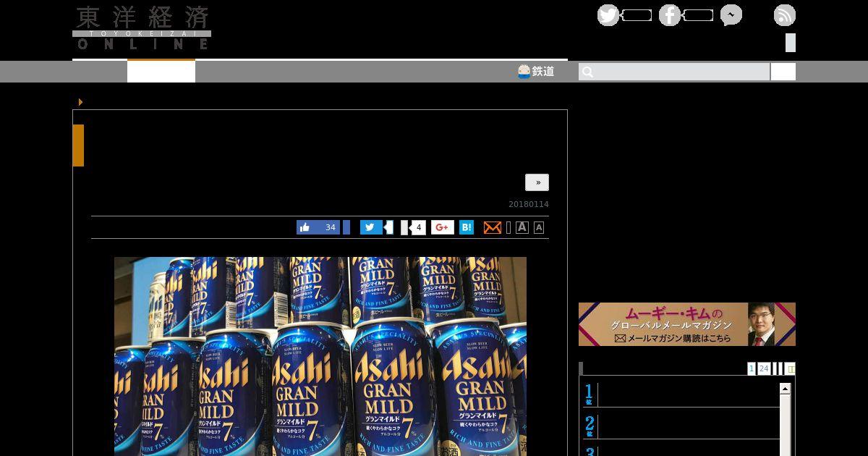Click the Facebook like count showing 34
The image size is (868, 456).
(x=330, y=227)
